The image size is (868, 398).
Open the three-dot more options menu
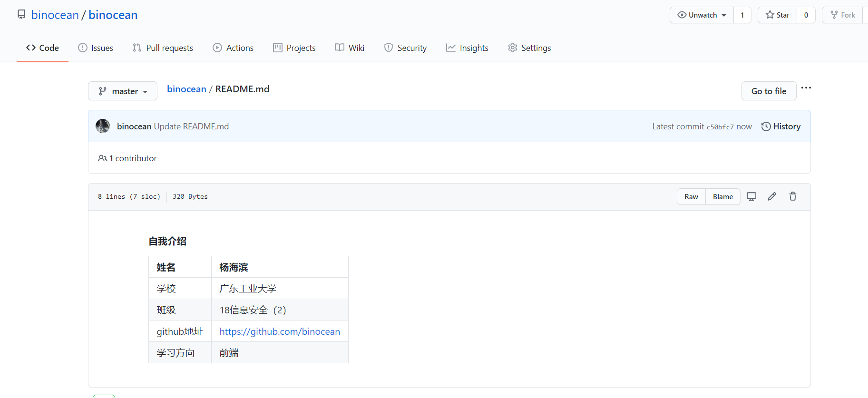pos(806,88)
